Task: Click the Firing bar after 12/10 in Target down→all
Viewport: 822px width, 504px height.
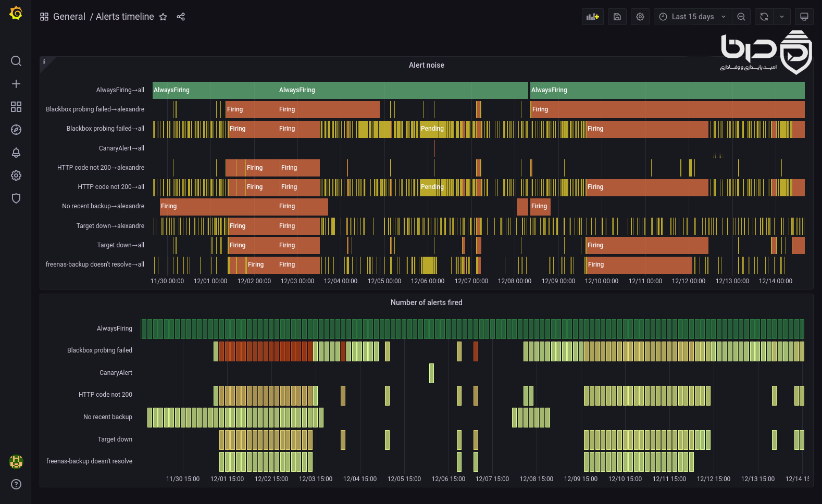Action: click(x=647, y=245)
